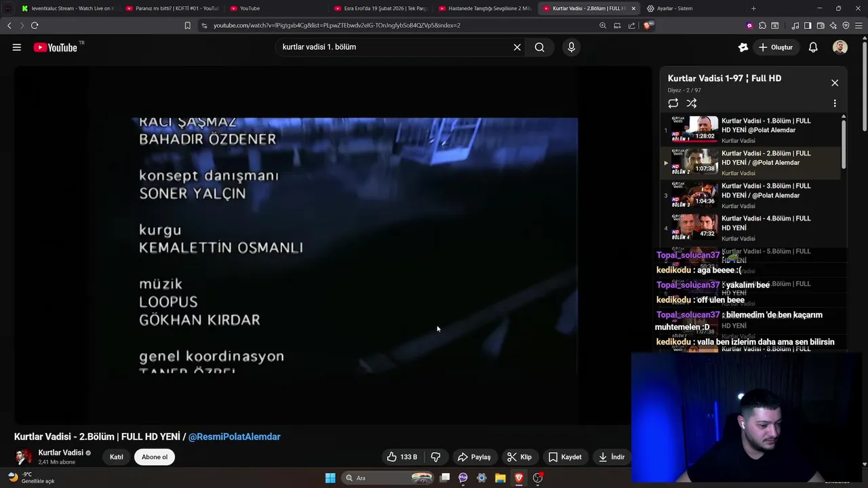Open playlist three-dot options menu

pos(835,104)
